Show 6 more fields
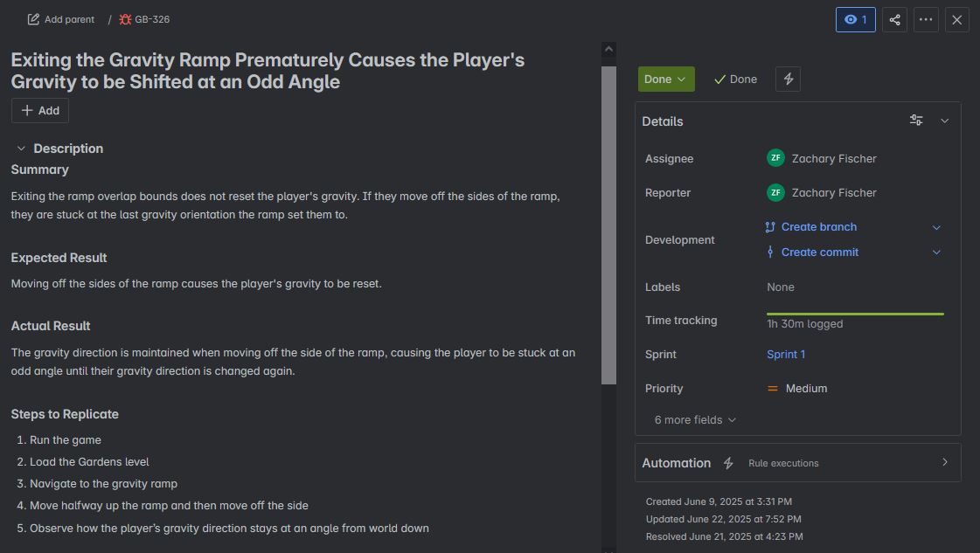The width and height of the screenshot is (980, 553). click(695, 420)
